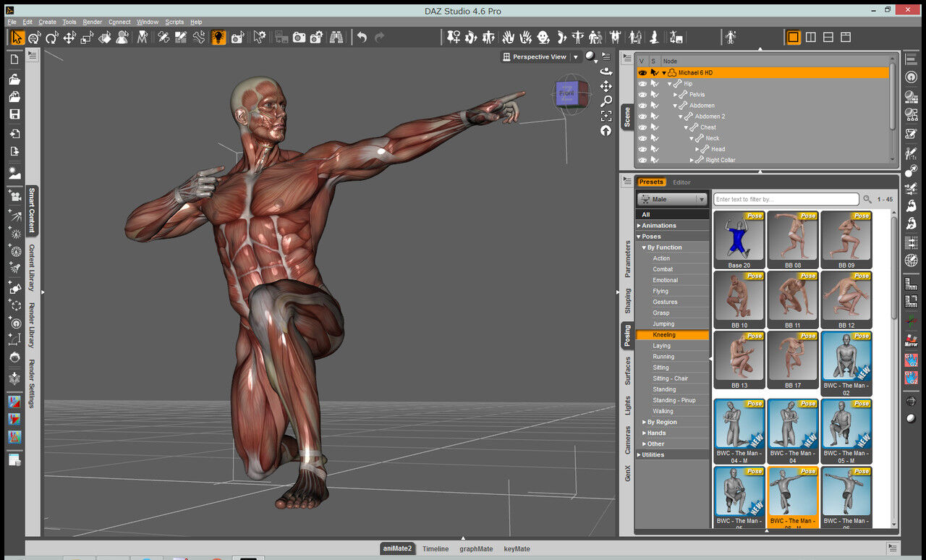Click the viewport zoom magnifier icon
The width and height of the screenshot is (926, 560).
[x=606, y=101]
